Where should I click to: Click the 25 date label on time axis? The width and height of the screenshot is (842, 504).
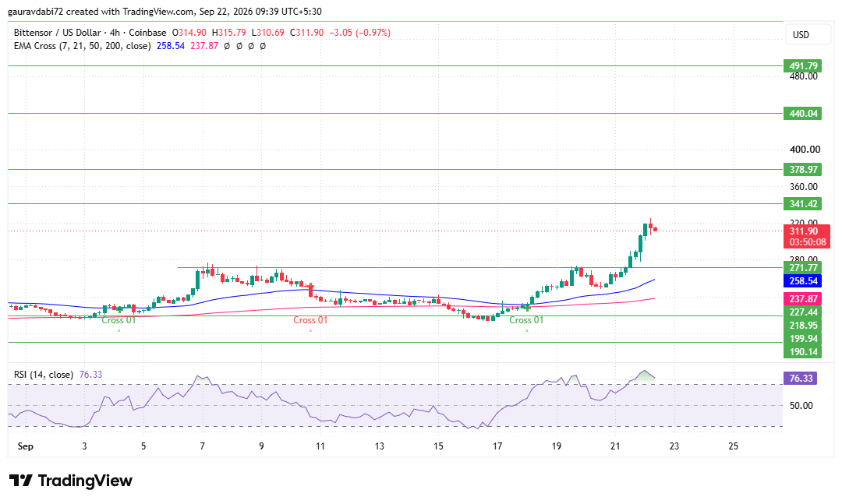734,446
